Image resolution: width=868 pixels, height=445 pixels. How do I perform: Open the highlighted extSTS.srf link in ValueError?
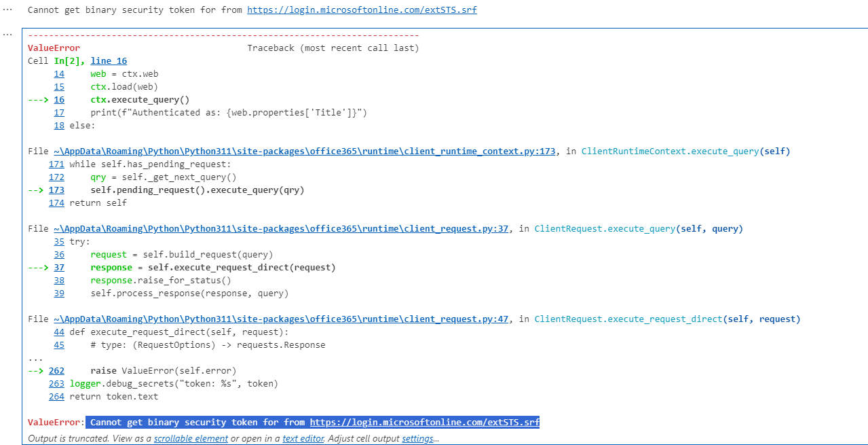pyautogui.click(x=425, y=423)
